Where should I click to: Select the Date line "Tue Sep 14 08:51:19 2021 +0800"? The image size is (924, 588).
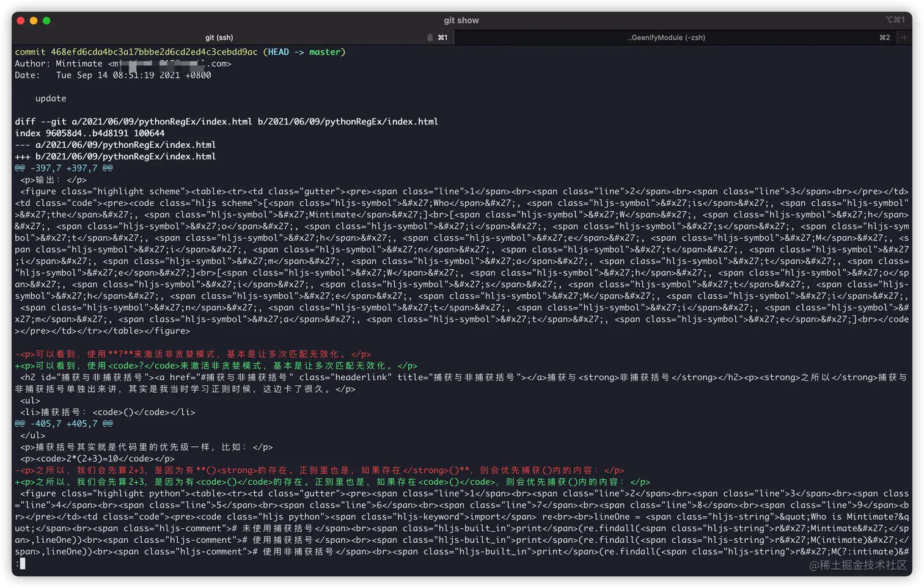pos(113,75)
